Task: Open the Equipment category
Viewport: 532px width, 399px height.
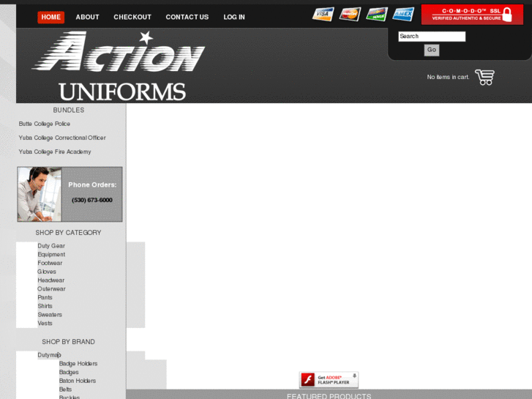Action: tap(51, 254)
